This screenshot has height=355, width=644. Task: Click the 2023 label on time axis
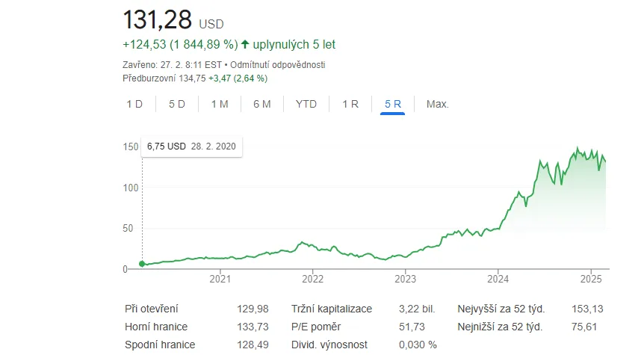pyautogui.click(x=405, y=280)
